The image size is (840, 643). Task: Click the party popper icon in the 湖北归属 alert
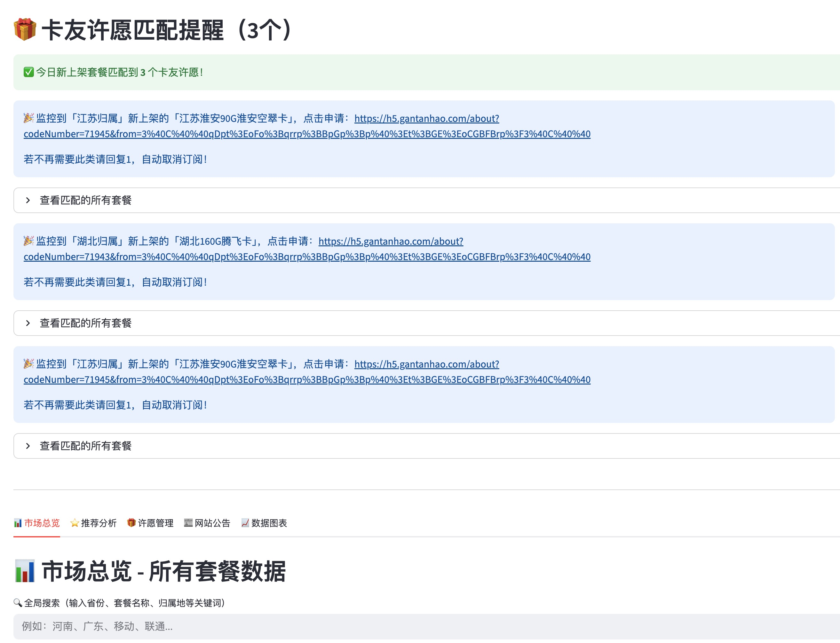coord(29,241)
